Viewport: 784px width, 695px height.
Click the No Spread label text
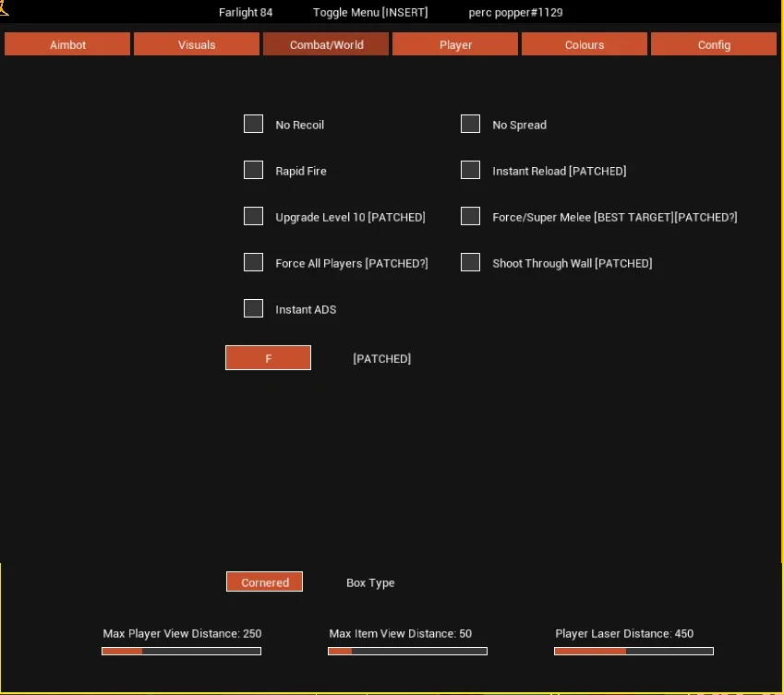point(520,125)
